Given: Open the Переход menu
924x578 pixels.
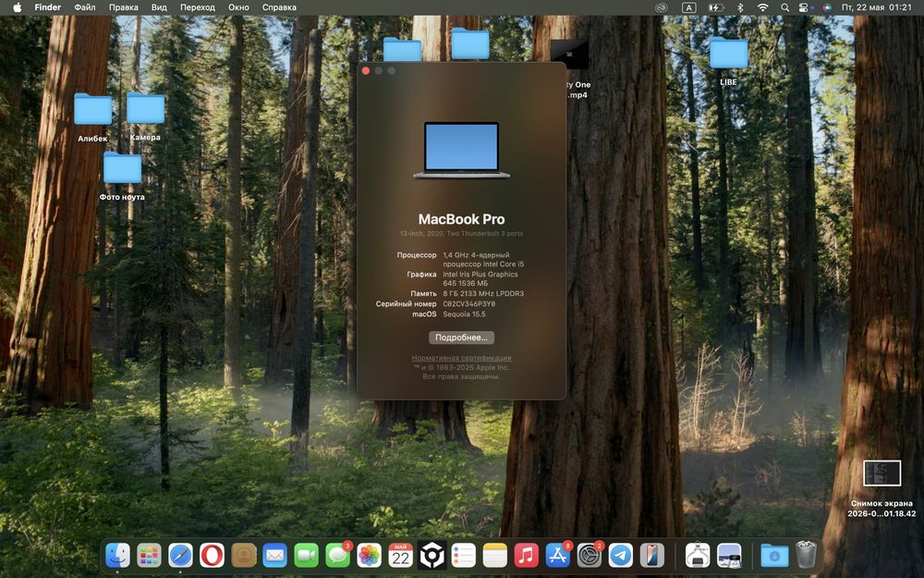Looking at the screenshot, I should 198,7.
